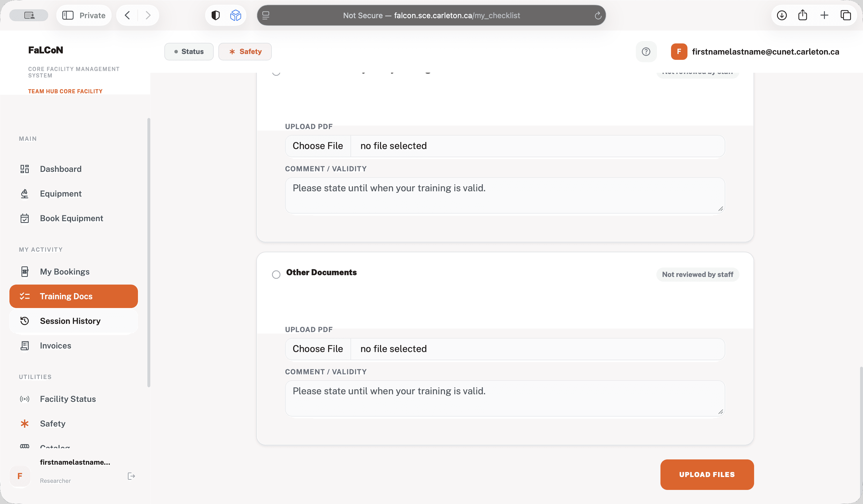
Task: Click the user email account button
Action: coord(755,52)
